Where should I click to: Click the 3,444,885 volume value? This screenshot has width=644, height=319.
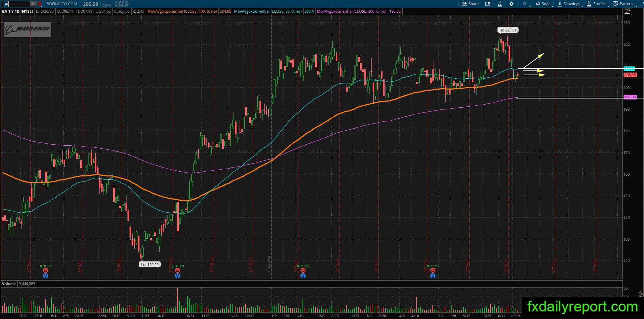click(x=27, y=284)
